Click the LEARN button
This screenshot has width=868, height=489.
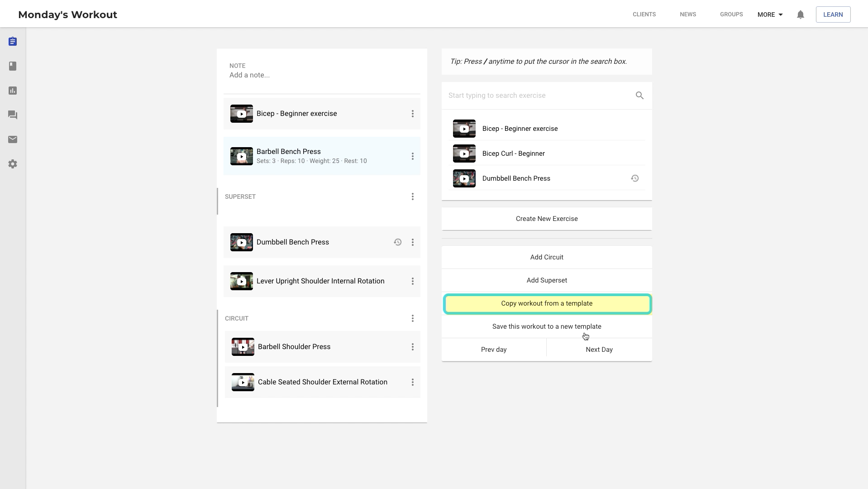833,14
